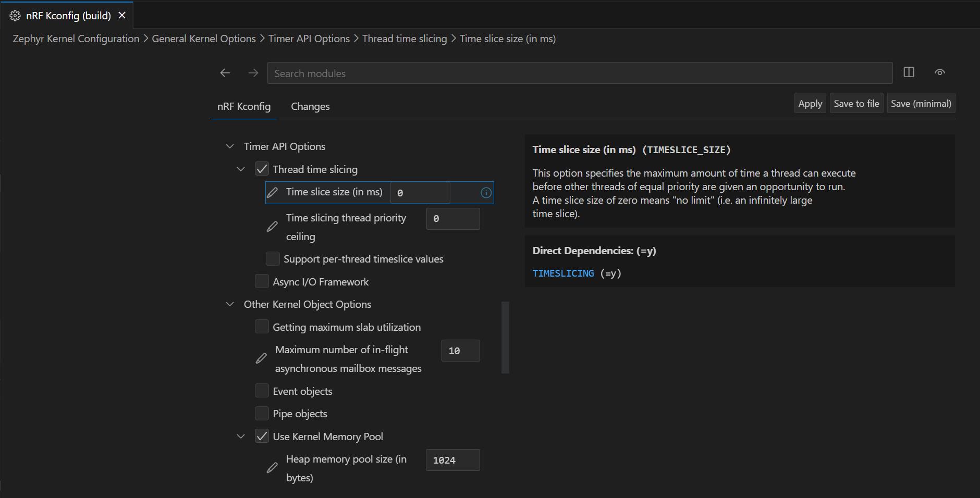Collapse Use Kernel Memory Pool subtree

[241, 437]
